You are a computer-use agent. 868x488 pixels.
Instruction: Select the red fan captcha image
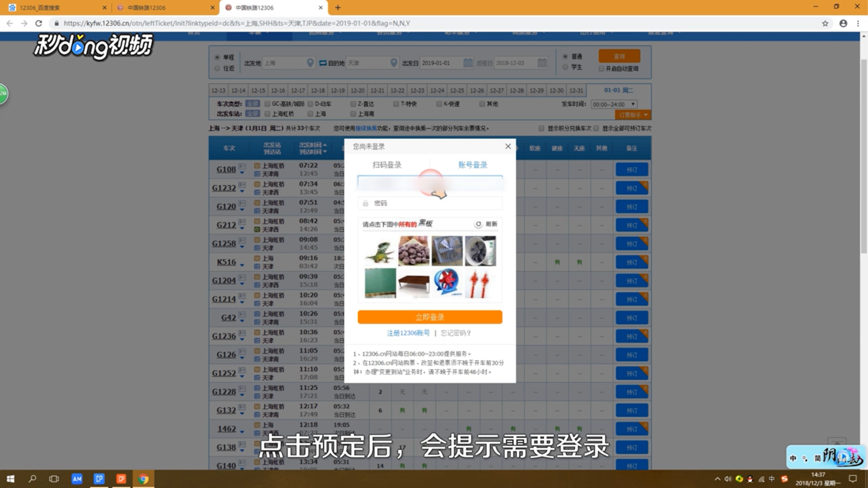point(447,283)
